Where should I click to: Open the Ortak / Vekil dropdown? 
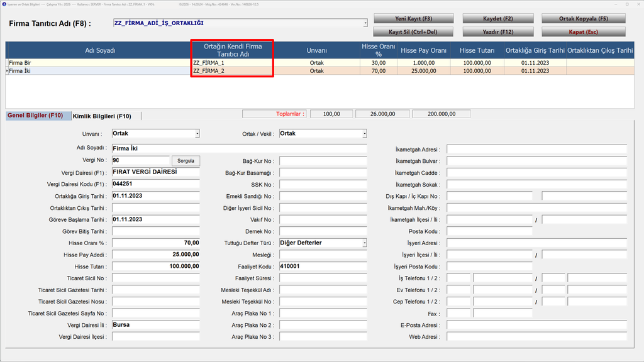364,134
